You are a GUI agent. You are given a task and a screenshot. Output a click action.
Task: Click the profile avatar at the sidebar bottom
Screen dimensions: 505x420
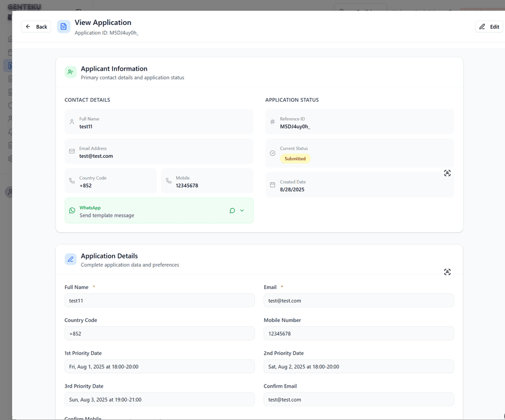(10, 192)
